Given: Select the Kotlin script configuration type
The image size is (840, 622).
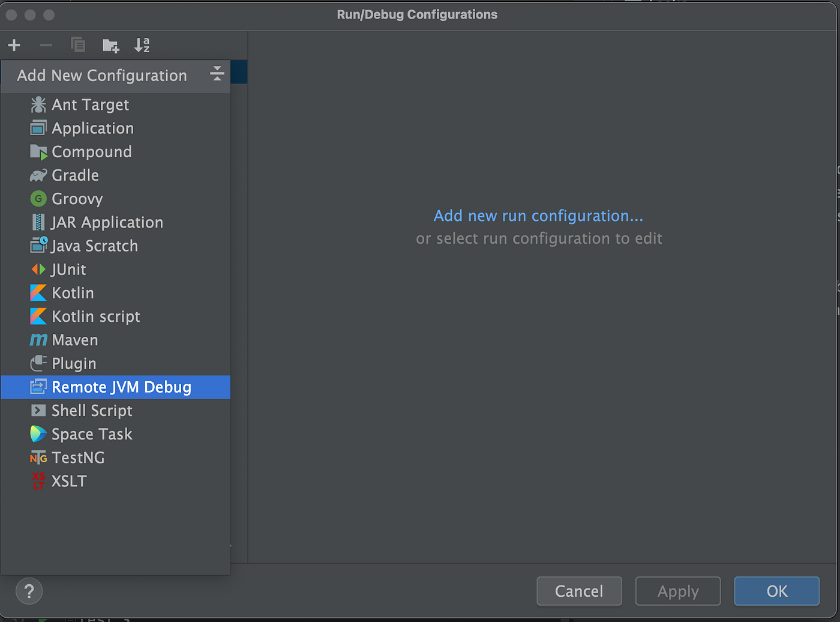Looking at the screenshot, I should [x=95, y=316].
